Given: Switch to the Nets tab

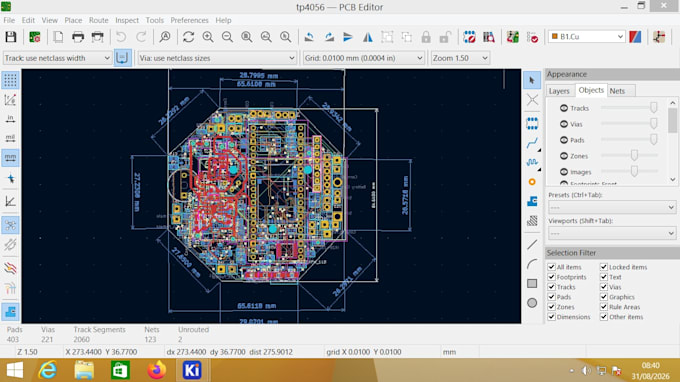Looking at the screenshot, I should 617,91.
